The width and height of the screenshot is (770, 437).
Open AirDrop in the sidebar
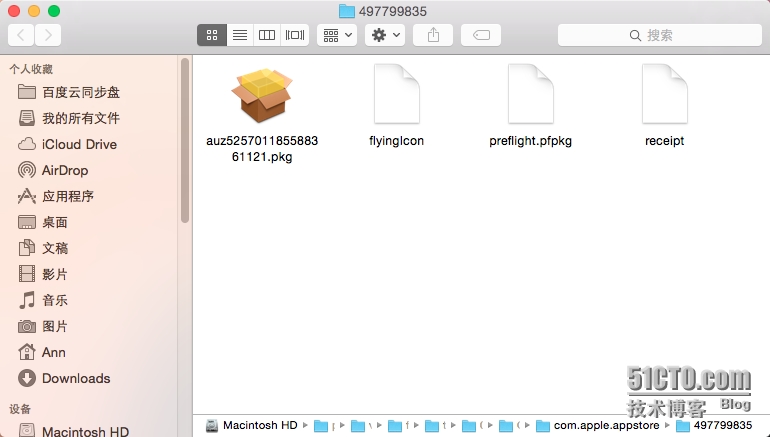pos(65,170)
